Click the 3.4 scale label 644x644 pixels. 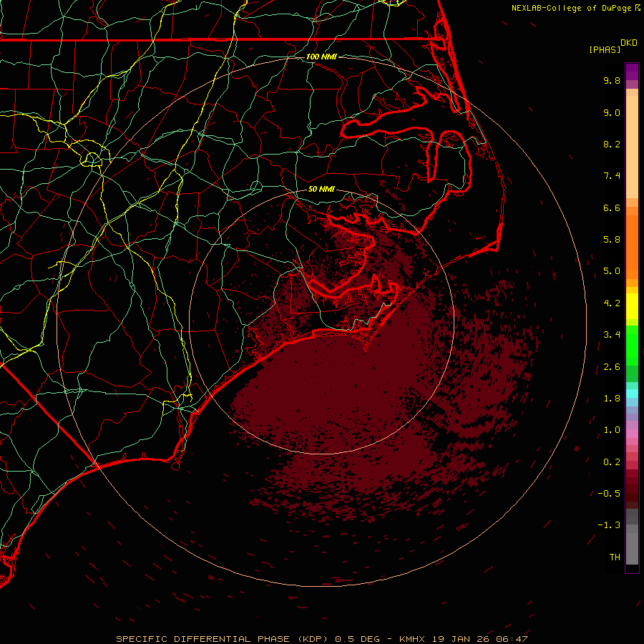click(612, 335)
